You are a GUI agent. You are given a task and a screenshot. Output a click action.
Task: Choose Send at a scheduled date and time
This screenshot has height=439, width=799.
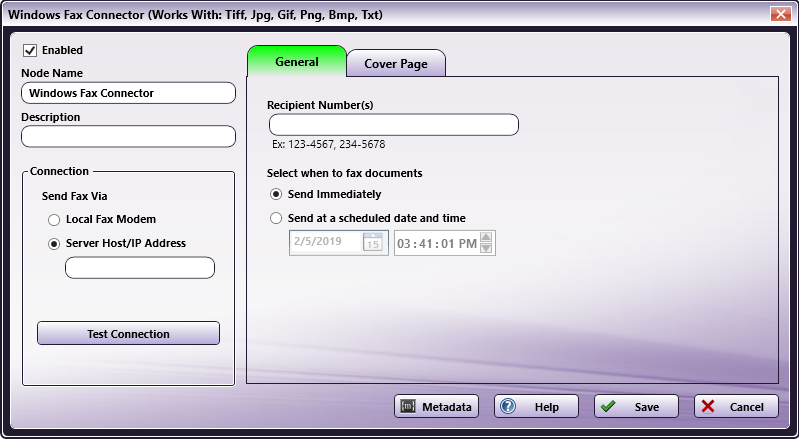tap(276, 218)
